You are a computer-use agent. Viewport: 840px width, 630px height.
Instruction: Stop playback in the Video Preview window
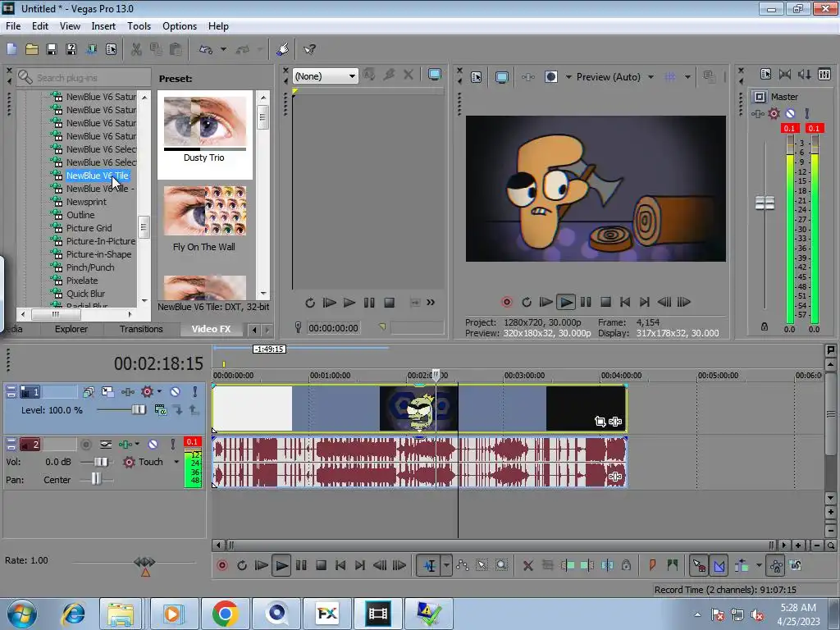click(605, 302)
